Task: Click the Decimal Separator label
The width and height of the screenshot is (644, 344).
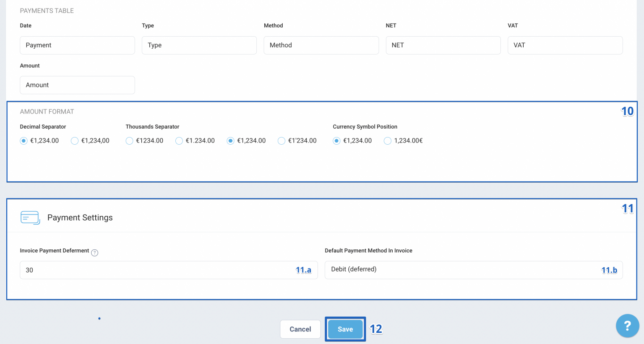Action: click(43, 127)
